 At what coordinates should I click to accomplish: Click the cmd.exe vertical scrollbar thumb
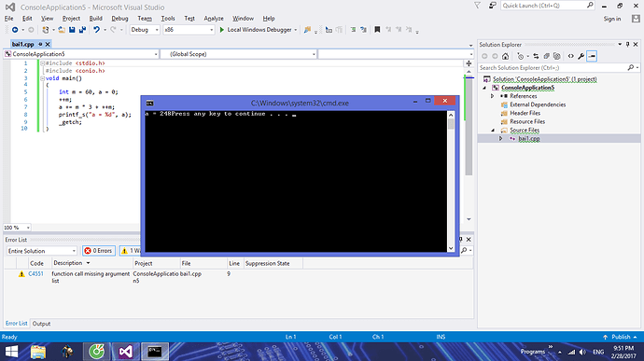(451, 124)
